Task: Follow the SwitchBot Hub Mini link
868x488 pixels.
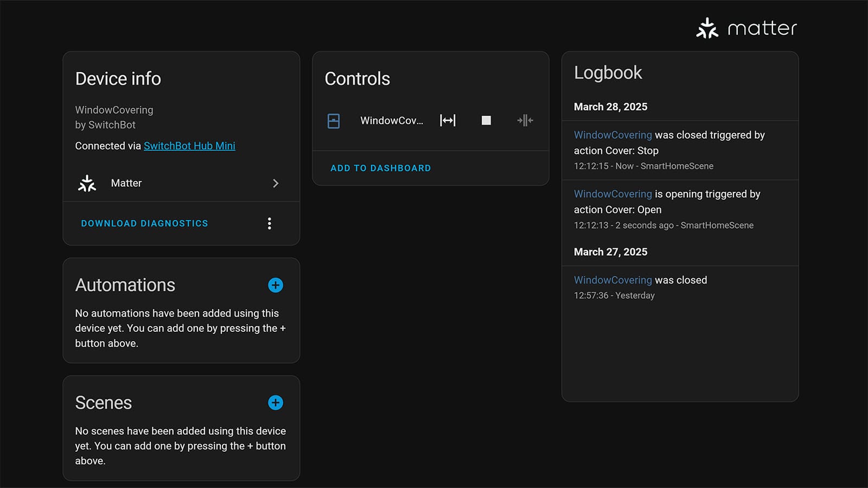Action: [x=189, y=146]
